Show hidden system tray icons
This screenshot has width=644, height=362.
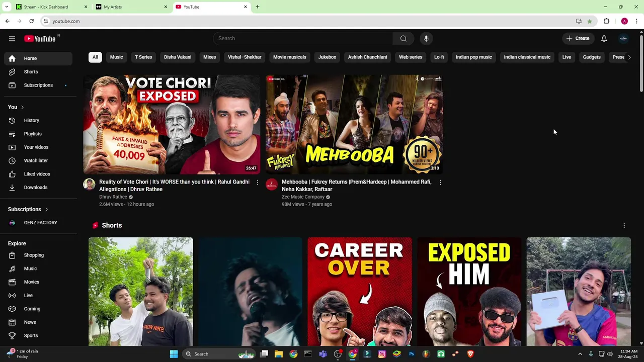tap(580, 354)
